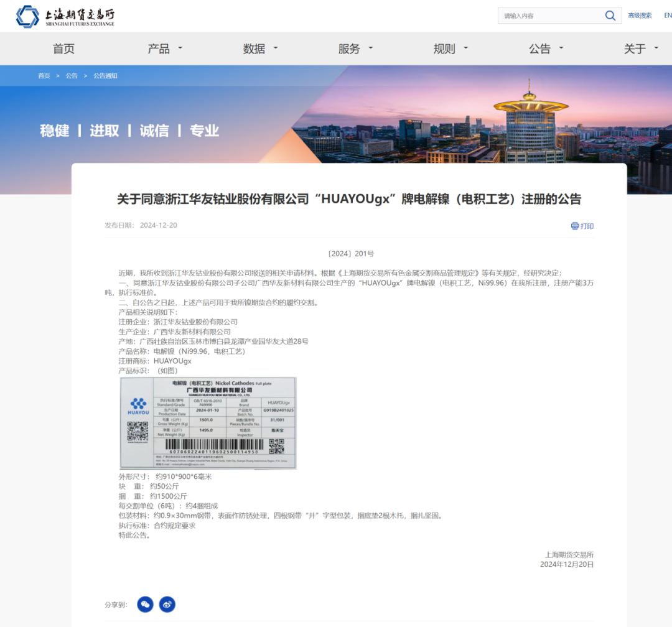Viewport: 672px width, 627px height.
Task: Expand the 数据 dropdown menu
Action: 260,49
